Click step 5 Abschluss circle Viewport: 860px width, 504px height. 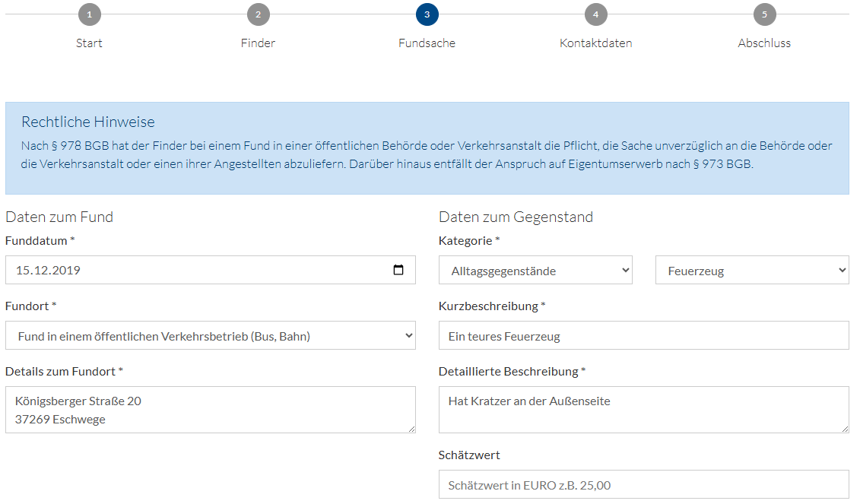tap(764, 14)
